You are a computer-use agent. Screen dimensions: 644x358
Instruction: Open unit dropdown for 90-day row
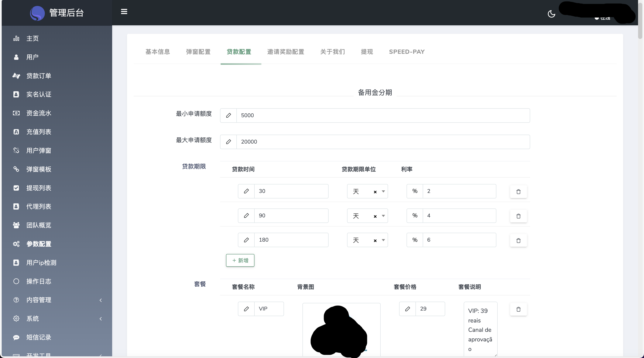coord(383,216)
